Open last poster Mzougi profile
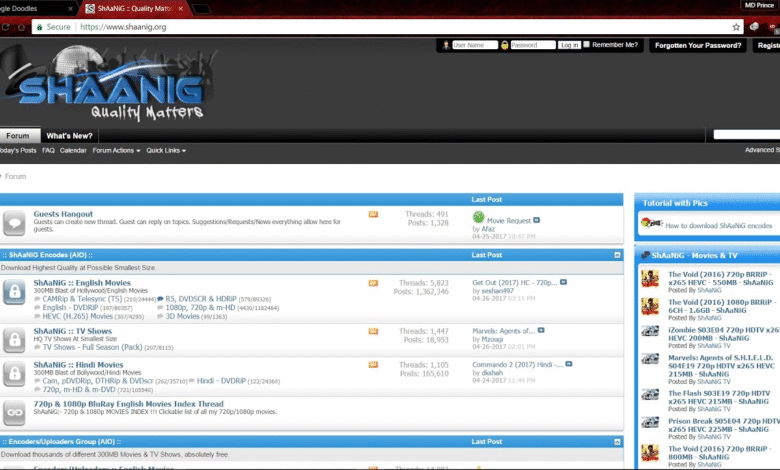Image resolution: width=780 pixels, height=470 pixels. pos(492,339)
